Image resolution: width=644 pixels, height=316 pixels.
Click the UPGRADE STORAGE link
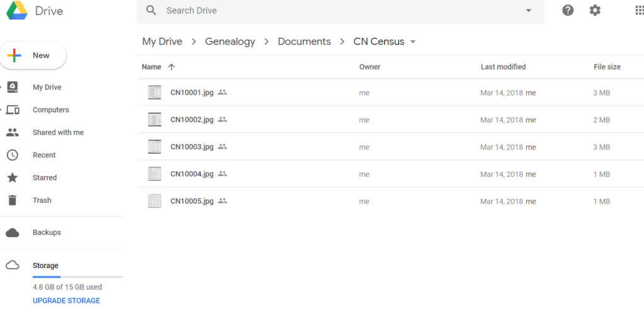click(x=66, y=300)
